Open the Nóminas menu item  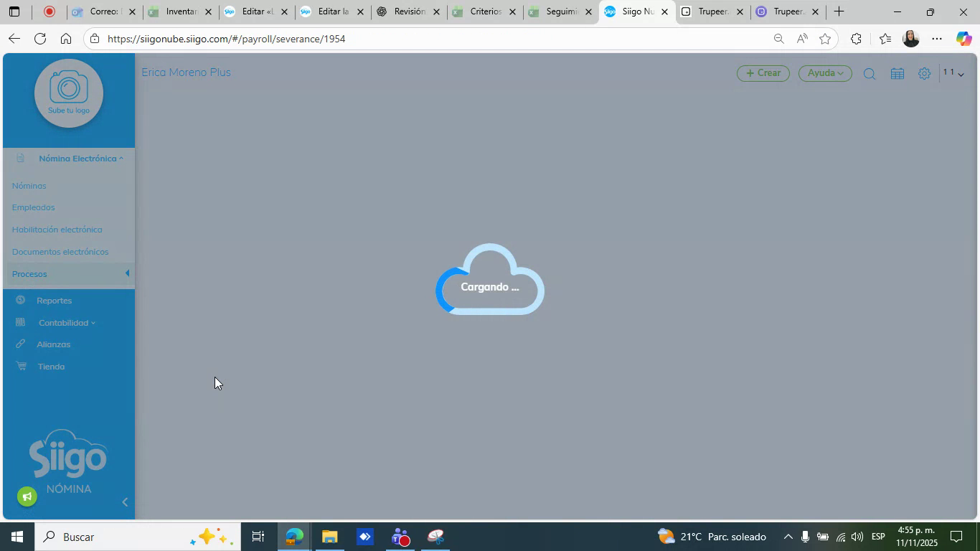[x=29, y=186]
